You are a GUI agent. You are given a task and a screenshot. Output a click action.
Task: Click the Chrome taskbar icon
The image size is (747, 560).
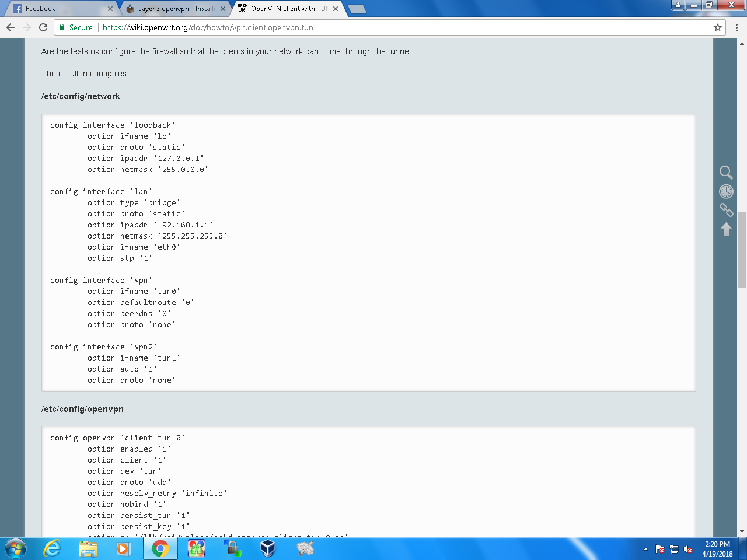(160, 549)
